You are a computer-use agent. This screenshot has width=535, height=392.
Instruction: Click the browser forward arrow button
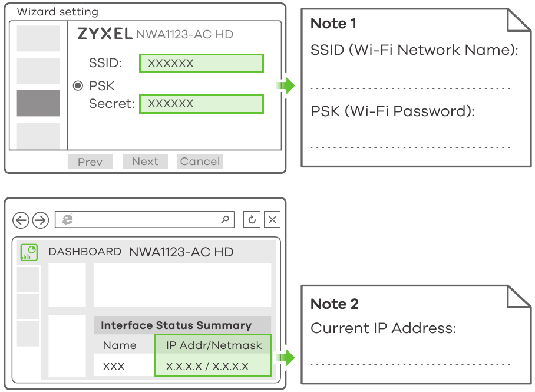[x=40, y=220]
